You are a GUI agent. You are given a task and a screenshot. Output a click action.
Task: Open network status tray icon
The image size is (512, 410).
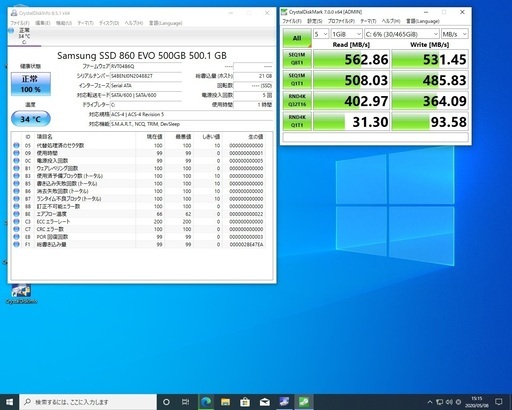pyautogui.click(x=440, y=402)
